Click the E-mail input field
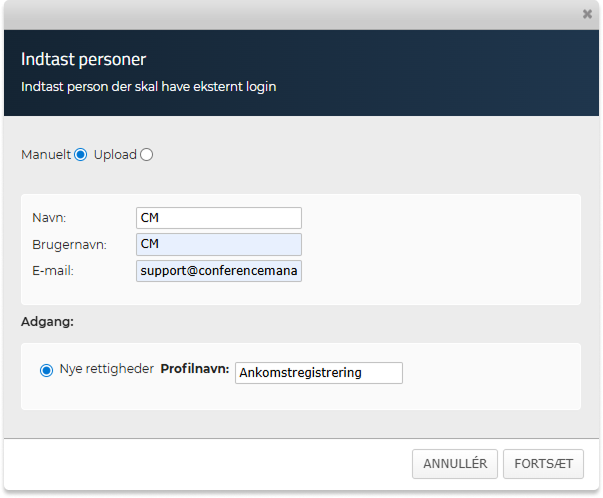The image size is (603, 498). click(218, 271)
